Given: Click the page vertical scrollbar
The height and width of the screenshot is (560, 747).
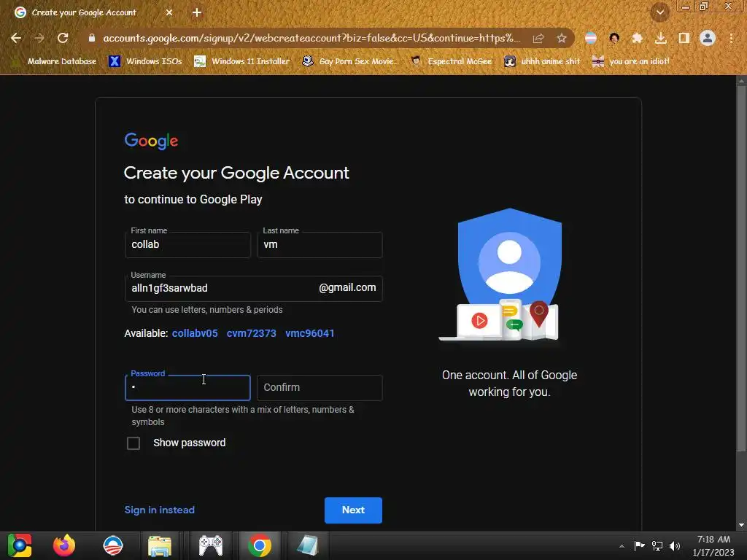Looking at the screenshot, I should point(741,269).
